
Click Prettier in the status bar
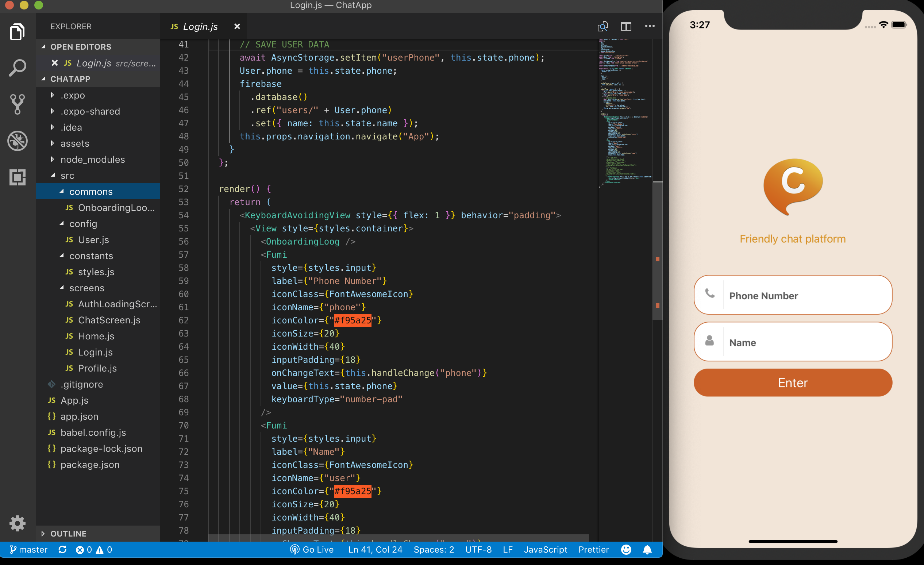point(593,549)
